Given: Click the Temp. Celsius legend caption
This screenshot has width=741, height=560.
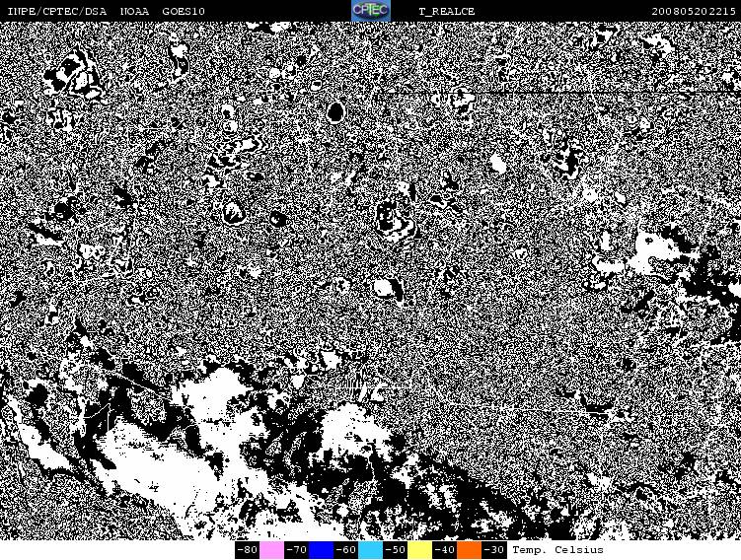Looking at the screenshot, I should point(557,550).
